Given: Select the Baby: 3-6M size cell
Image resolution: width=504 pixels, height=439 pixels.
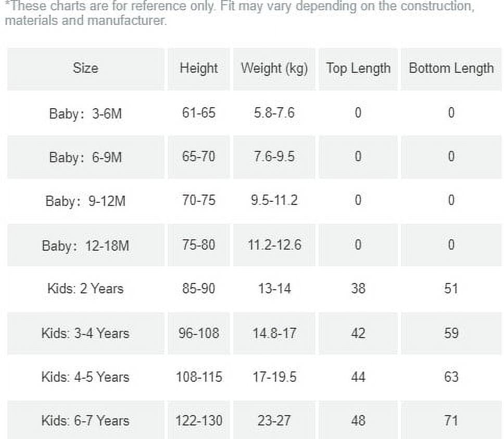Looking at the screenshot, I should pyautogui.click(x=85, y=113).
